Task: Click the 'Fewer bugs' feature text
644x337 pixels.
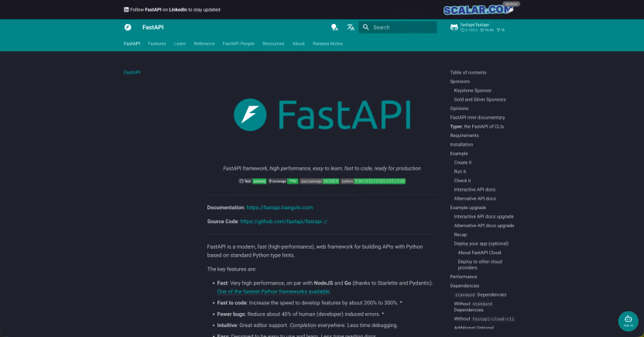Action: coord(231,315)
